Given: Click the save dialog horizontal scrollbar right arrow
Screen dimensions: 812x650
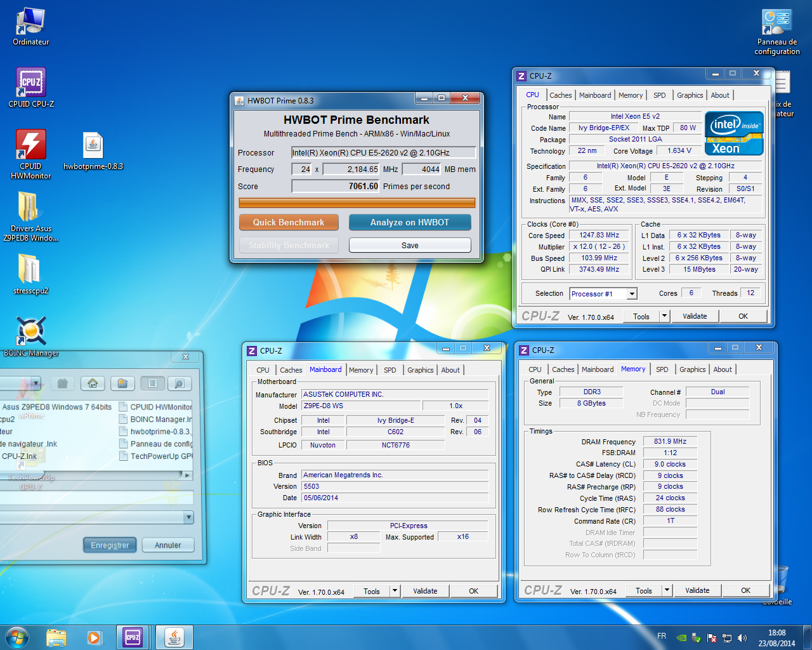Looking at the screenshot, I should point(187,475).
